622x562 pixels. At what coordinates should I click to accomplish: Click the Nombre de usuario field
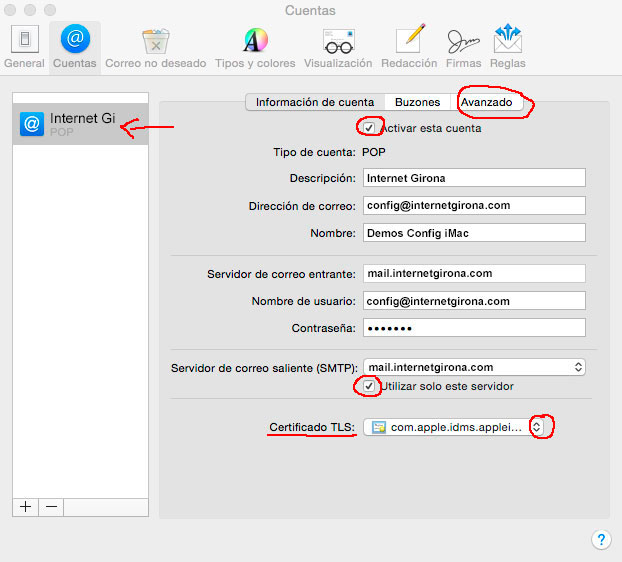click(x=474, y=301)
